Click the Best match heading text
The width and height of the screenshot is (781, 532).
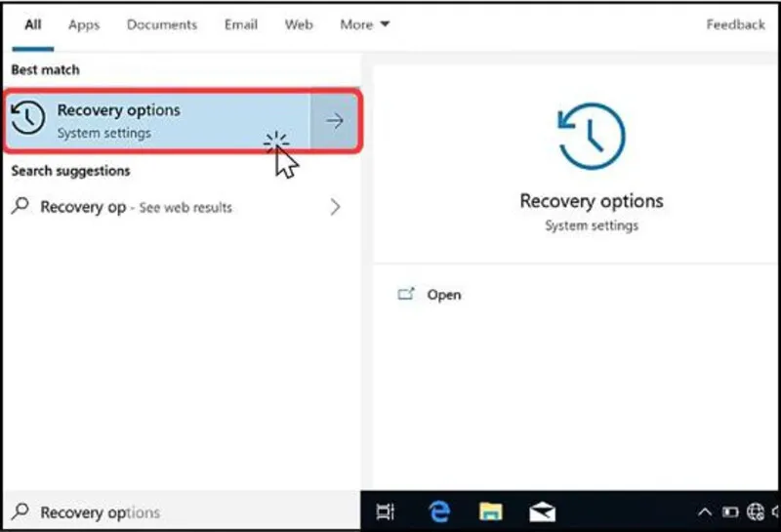point(45,69)
